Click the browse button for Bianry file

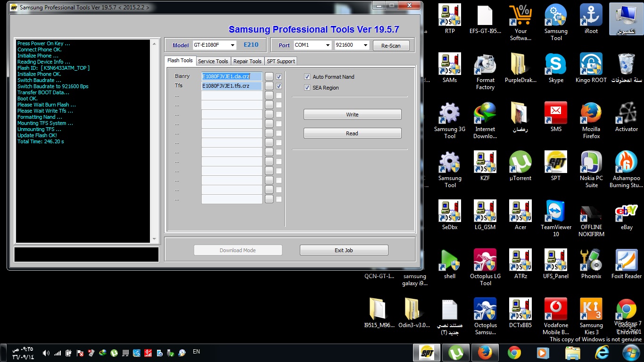(x=269, y=76)
